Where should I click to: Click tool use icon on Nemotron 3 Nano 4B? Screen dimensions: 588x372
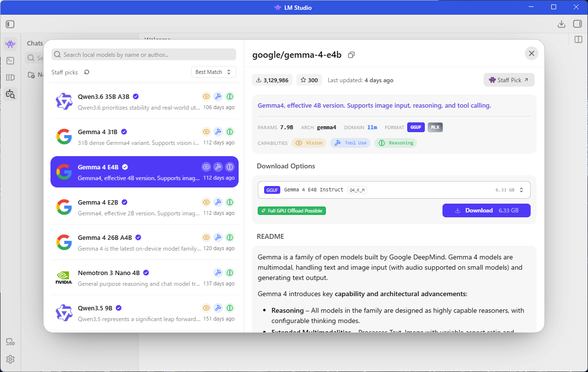pyautogui.click(x=218, y=273)
